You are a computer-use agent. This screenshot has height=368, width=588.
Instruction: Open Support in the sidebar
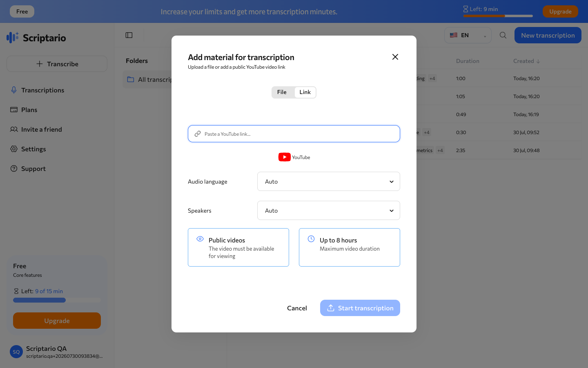point(57,168)
